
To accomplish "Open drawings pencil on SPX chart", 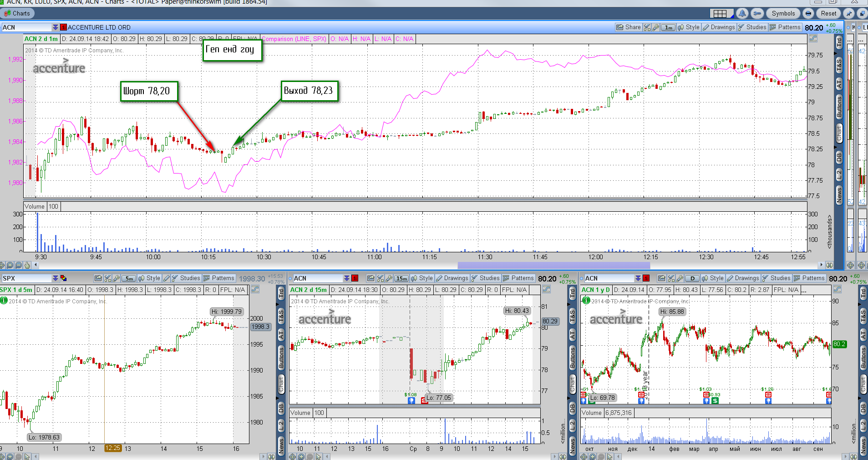I will [x=166, y=278].
